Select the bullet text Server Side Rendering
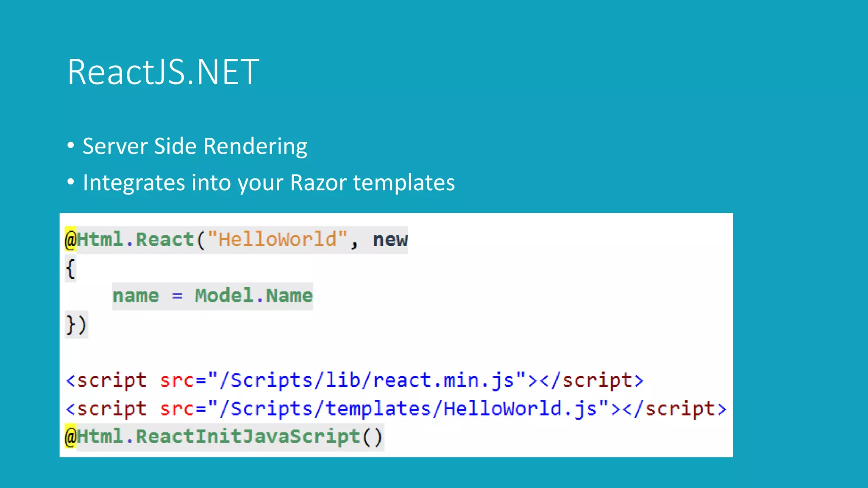 pyautogui.click(x=195, y=147)
